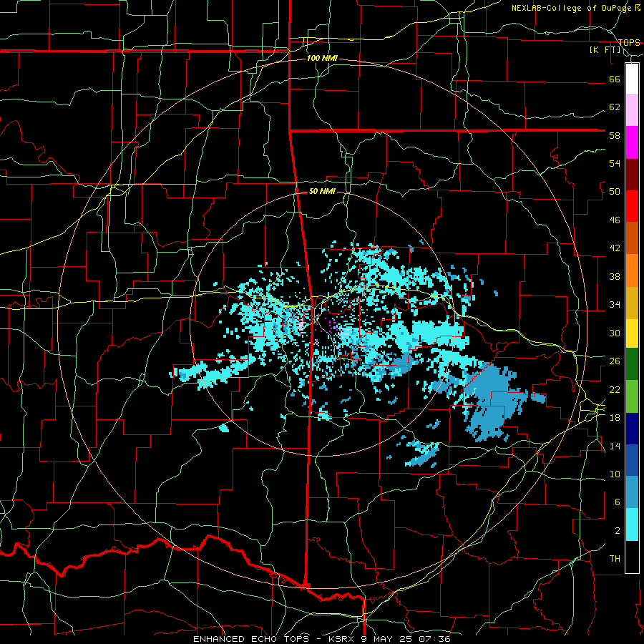Image resolution: width=644 pixels, height=644 pixels.
Task: Click the legend value 6
Action: point(618,502)
